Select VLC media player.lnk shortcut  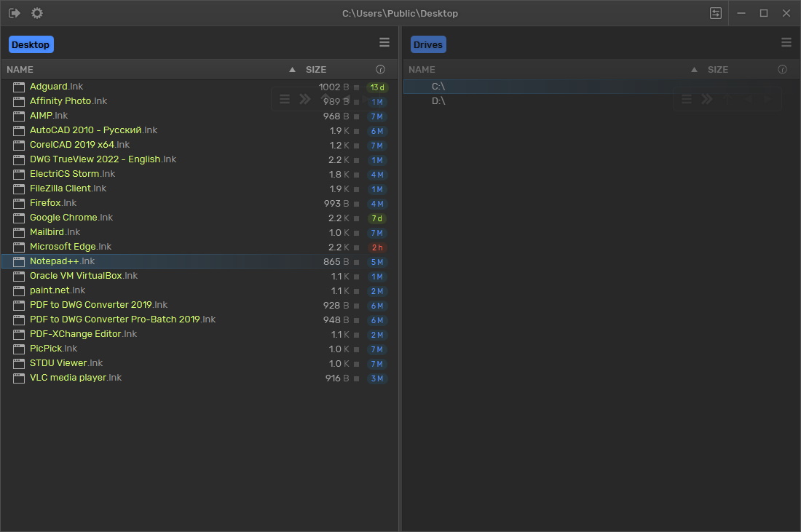point(76,378)
